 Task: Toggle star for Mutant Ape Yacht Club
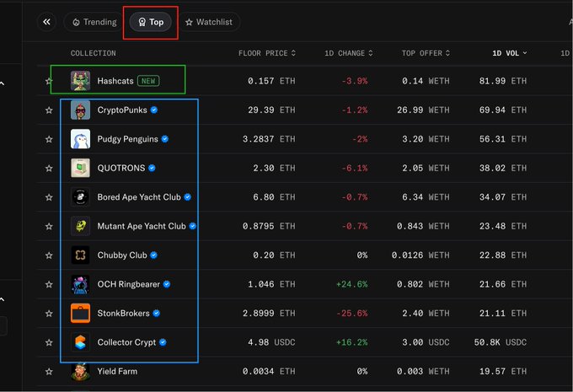pos(49,227)
